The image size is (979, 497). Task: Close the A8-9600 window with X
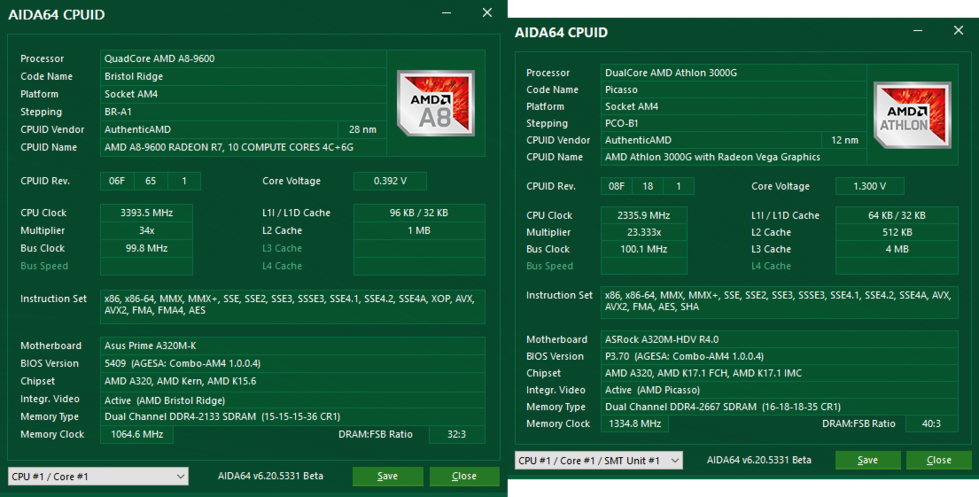coord(487,14)
